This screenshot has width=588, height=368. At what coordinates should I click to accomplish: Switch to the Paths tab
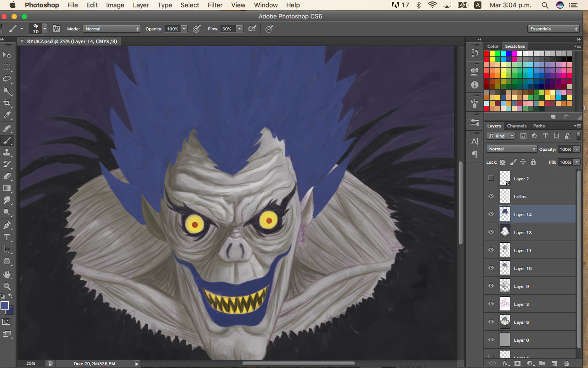(x=539, y=126)
